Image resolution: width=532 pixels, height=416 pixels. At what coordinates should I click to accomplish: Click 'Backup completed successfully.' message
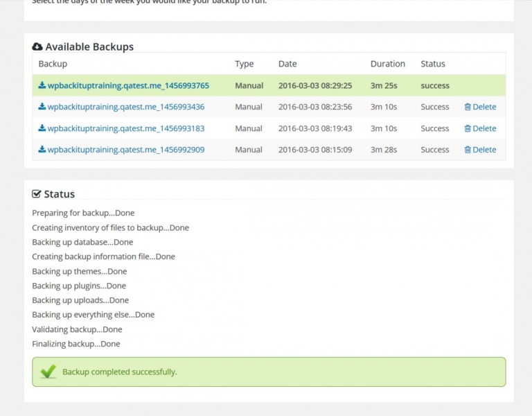(119, 372)
